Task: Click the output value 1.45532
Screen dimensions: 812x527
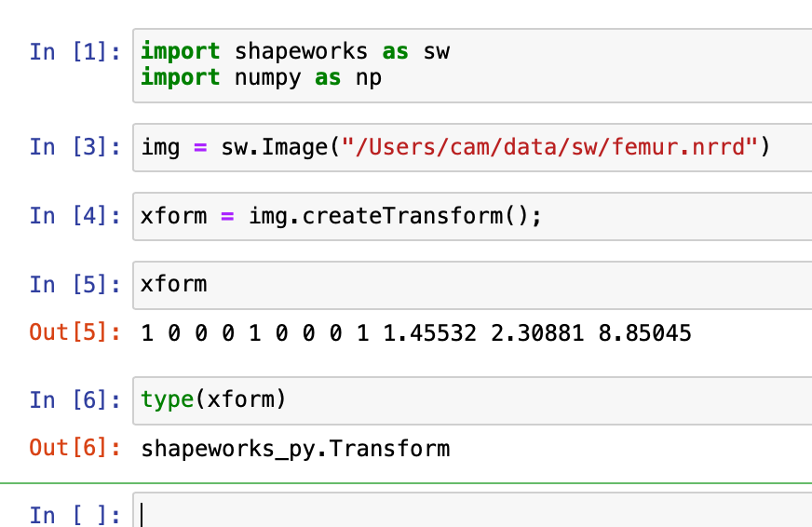Action: 429,333
